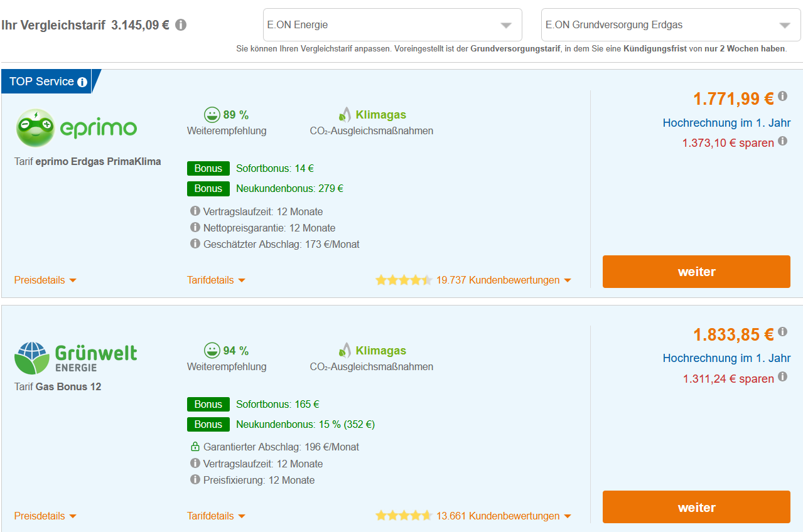The width and height of the screenshot is (803, 532).
Task: Open the 13.661 Kundenbewertungen reviews
Action: (504, 516)
